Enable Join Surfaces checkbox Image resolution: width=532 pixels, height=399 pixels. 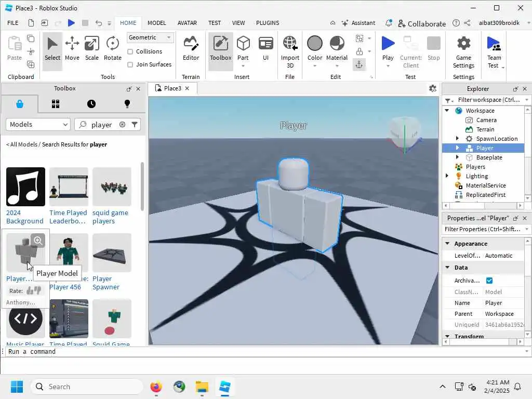pos(130,64)
